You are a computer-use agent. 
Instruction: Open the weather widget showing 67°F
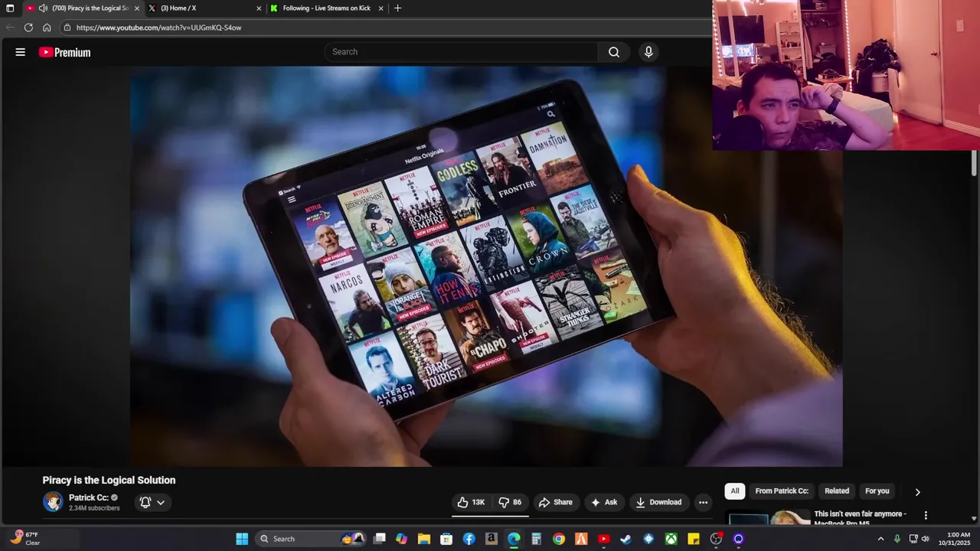click(25, 539)
